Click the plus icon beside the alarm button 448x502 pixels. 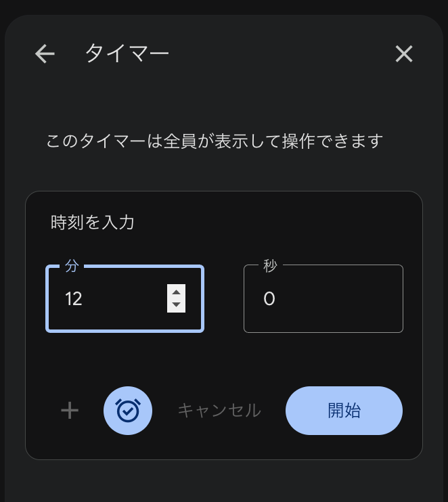pos(70,410)
